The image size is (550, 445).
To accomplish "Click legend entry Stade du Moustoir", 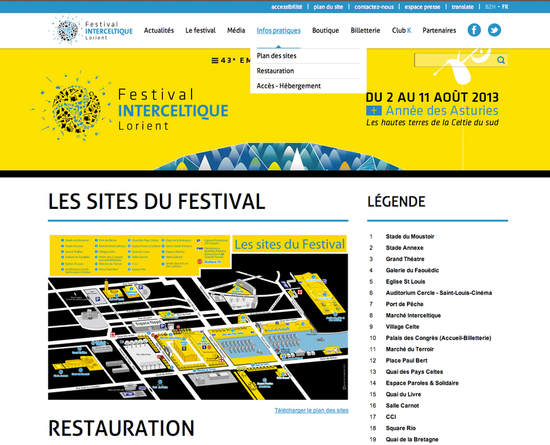I will tap(410, 236).
